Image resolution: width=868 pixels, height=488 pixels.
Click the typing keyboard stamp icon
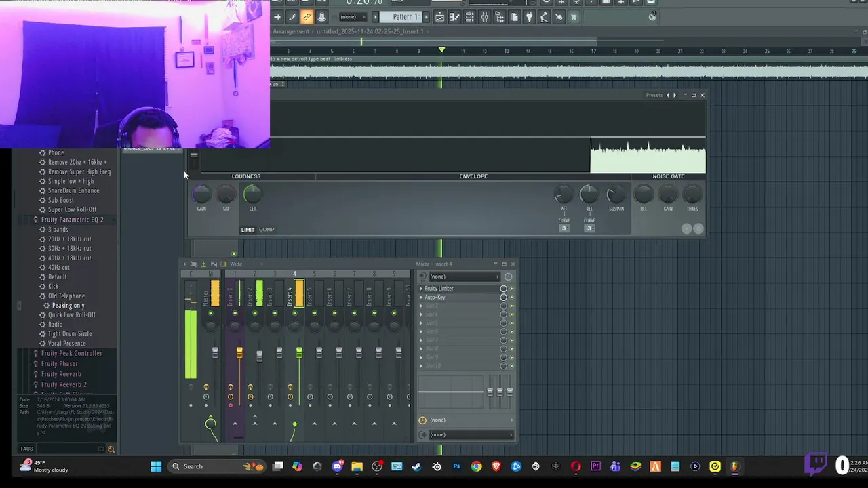pyautogui.click(x=322, y=17)
